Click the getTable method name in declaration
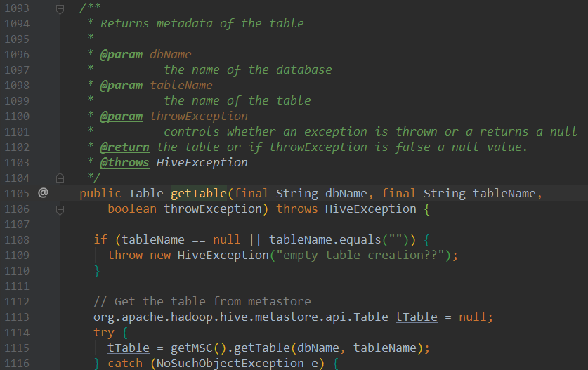The height and width of the screenshot is (370, 588). coord(202,193)
